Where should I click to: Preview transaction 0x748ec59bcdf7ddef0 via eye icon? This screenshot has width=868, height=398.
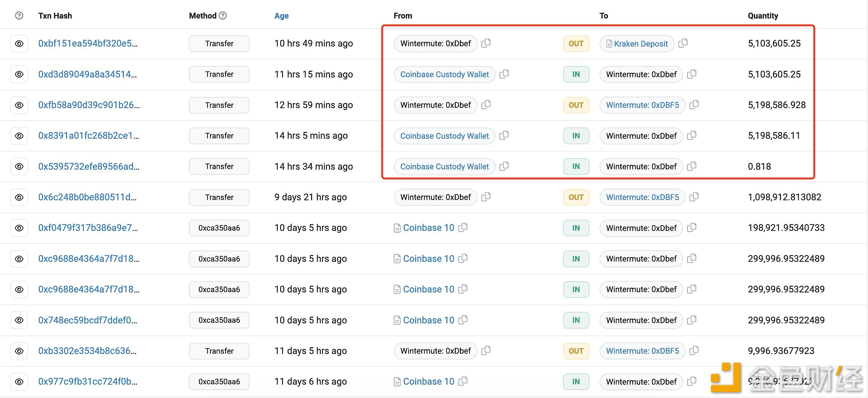tap(19, 320)
